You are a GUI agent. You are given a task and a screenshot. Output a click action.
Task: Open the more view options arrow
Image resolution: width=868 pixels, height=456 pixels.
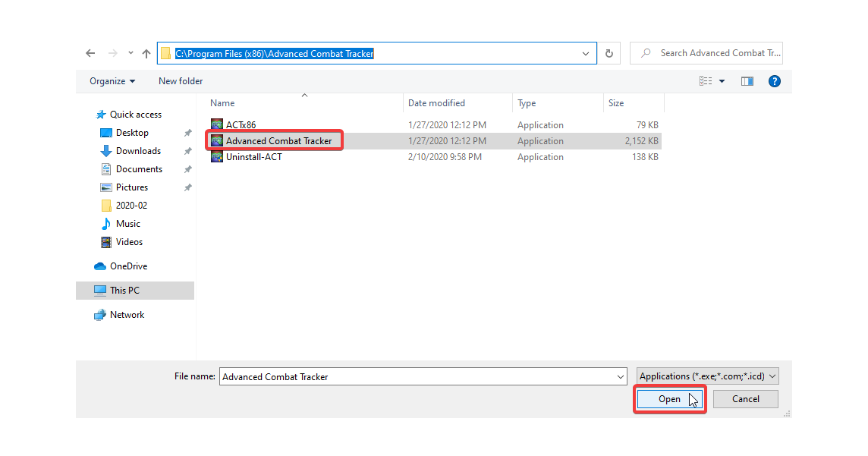(722, 80)
